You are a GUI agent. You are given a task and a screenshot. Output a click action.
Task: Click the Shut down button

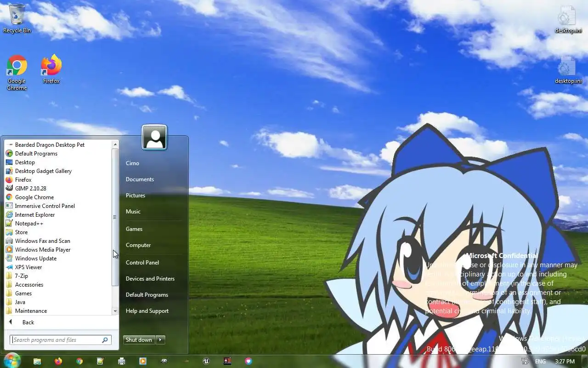tap(139, 340)
